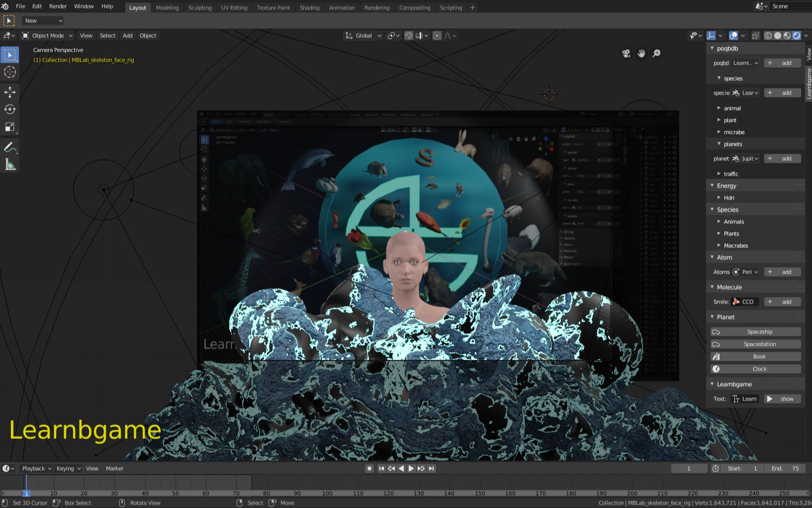
Task: Click the End frame field showing 75
Action: [x=786, y=468]
